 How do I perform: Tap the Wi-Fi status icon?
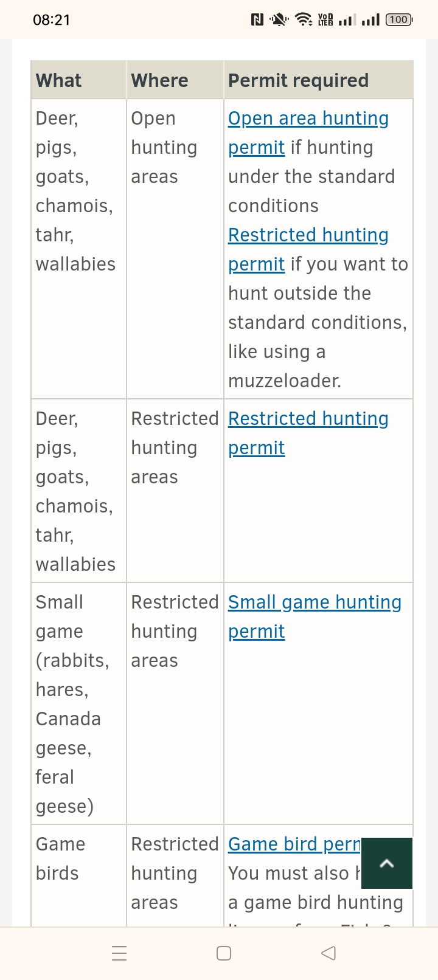click(304, 19)
